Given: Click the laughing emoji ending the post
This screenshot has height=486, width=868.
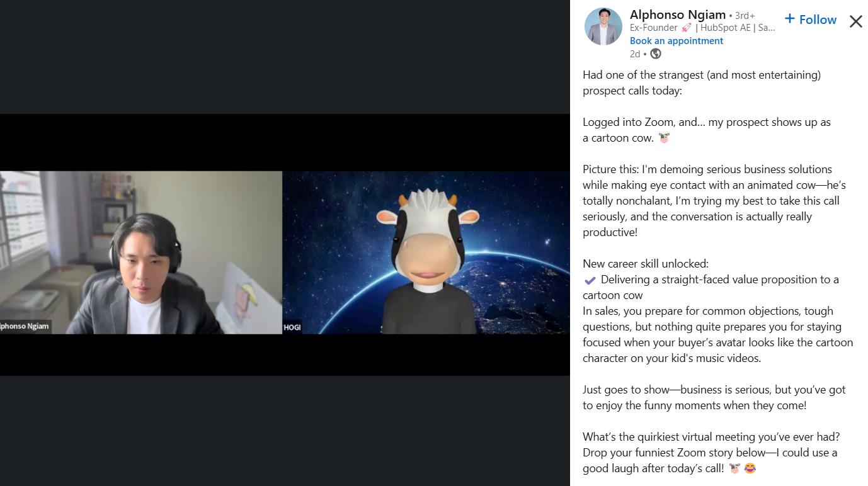Looking at the screenshot, I should coord(750,468).
